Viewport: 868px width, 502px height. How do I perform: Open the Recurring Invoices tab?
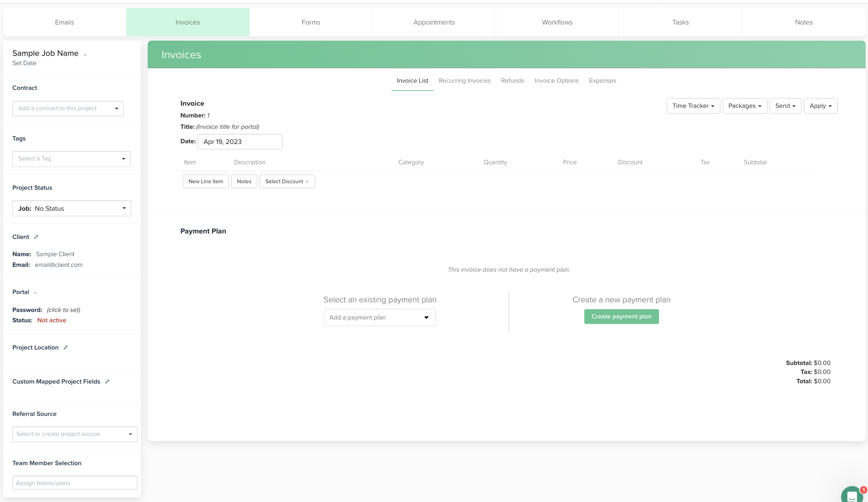click(464, 81)
